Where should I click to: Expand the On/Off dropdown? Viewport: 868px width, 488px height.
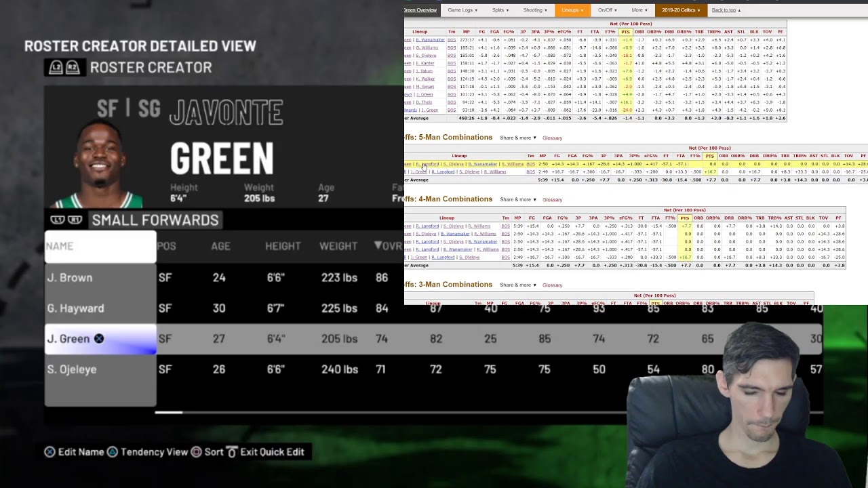pos(607,10)
